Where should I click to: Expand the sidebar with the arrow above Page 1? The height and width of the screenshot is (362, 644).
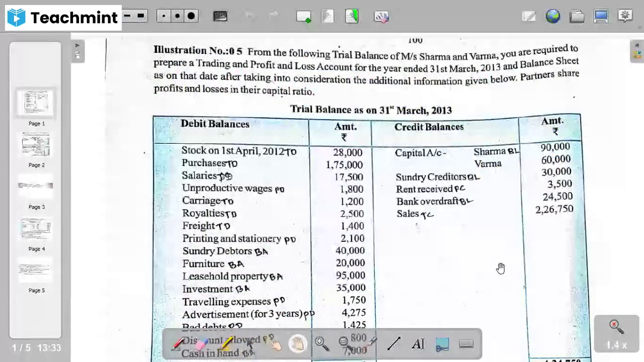(77, 45)
